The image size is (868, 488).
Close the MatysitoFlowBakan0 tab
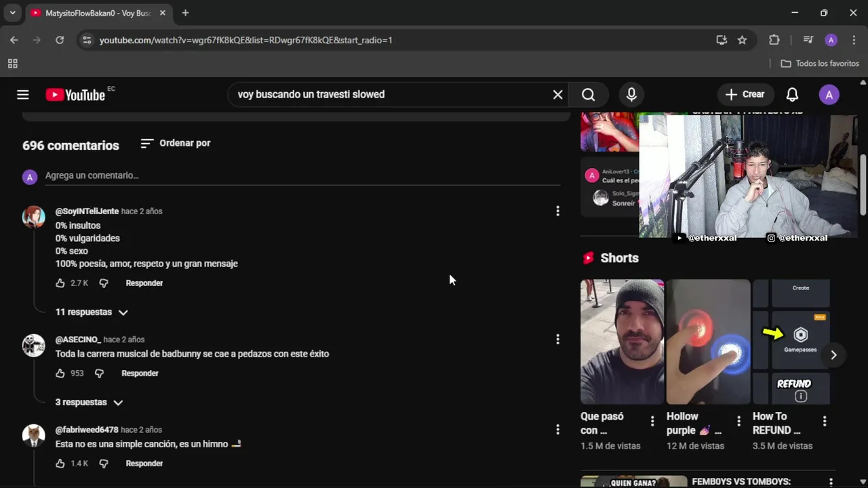(x=163, y=13)
